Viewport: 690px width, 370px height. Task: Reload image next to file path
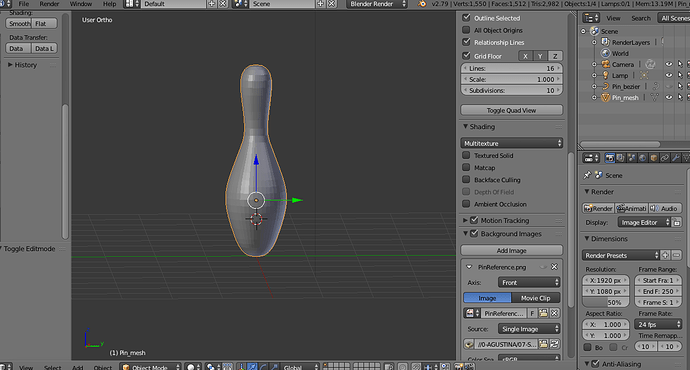554,344
